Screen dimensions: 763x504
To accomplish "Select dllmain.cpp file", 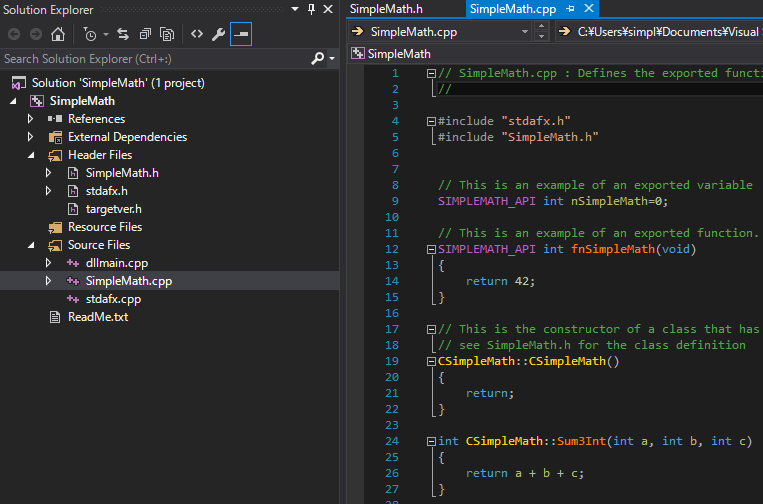I will [117, 263].
